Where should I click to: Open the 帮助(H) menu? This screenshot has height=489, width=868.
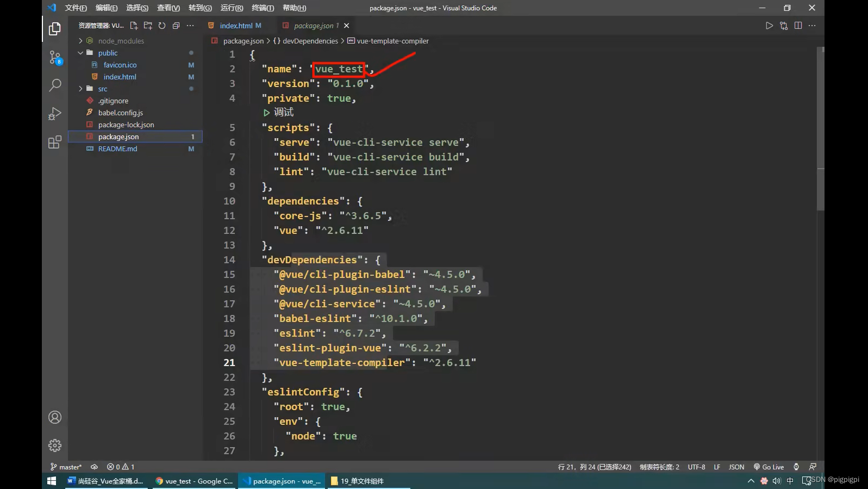tap(294, 8)
